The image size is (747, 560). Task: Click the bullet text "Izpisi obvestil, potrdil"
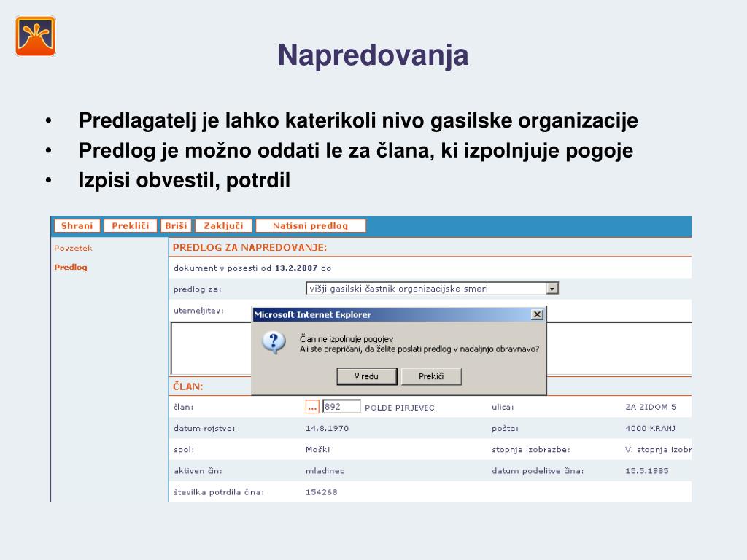coord(185,181)
